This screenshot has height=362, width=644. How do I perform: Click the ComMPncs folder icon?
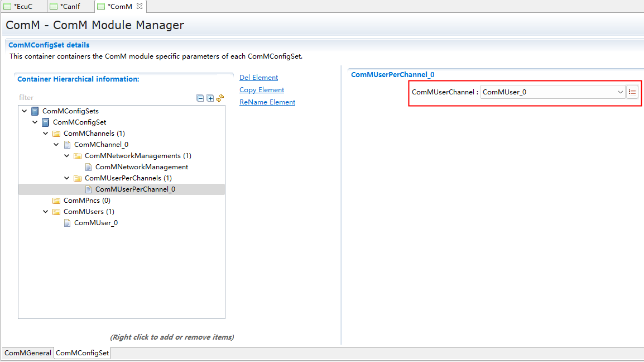(56, 201)
